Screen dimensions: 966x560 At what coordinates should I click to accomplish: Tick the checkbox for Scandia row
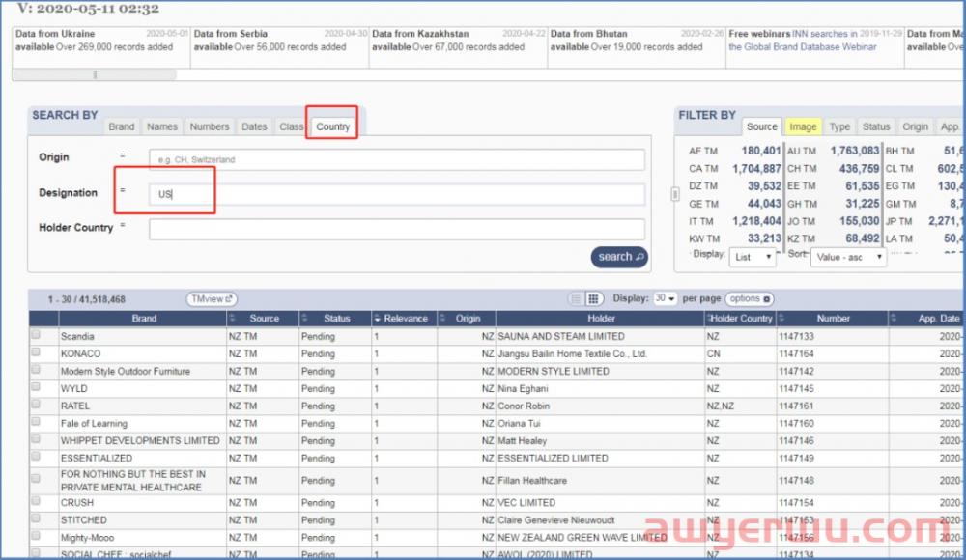point(36,335)
